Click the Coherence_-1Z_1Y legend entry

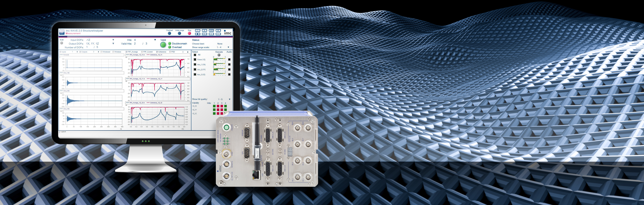154,79
